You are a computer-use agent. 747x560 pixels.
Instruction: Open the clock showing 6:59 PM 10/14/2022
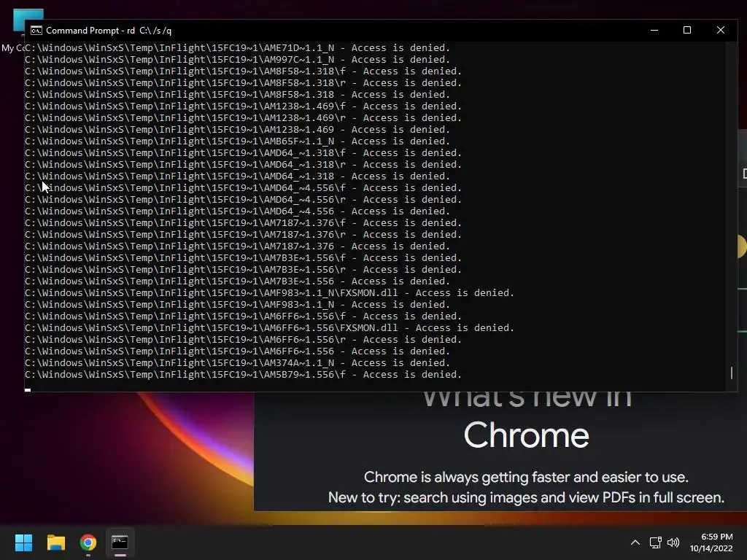click(x=711, y=542)
